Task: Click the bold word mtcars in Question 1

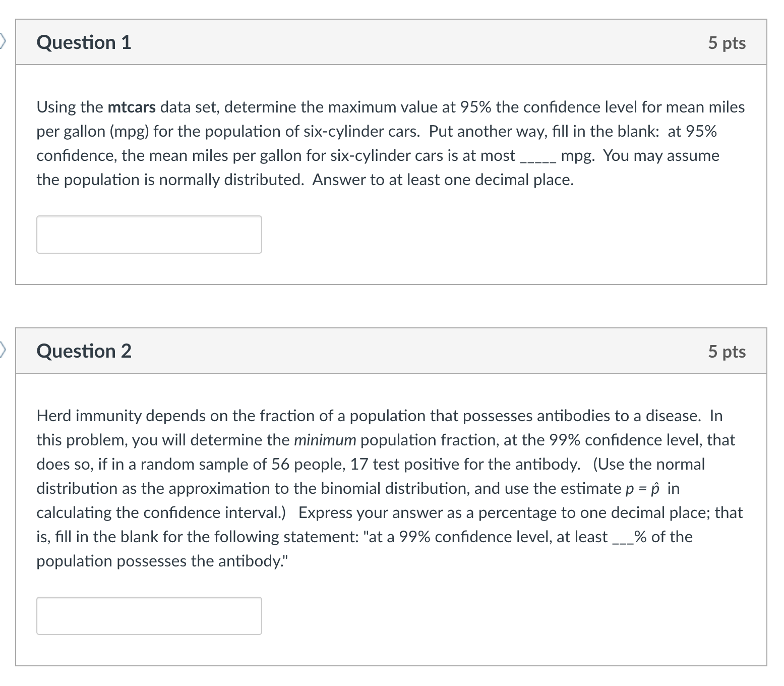Action: click(x=131, y=107)
